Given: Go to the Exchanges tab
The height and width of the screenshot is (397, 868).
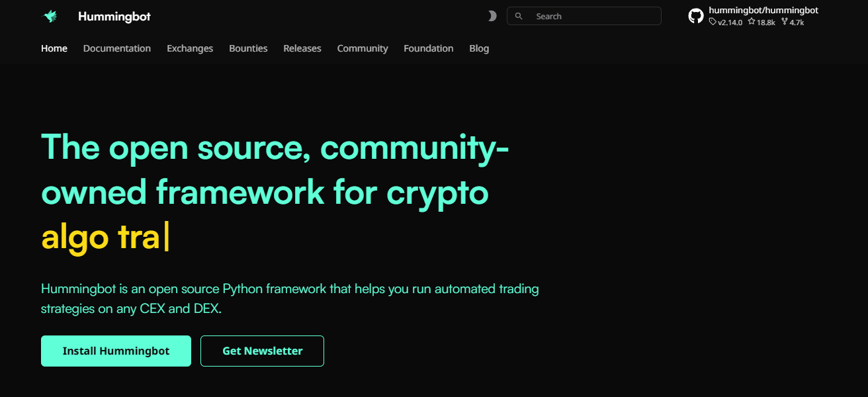Looking at the screenshot, I should click(x=190, y=48).
